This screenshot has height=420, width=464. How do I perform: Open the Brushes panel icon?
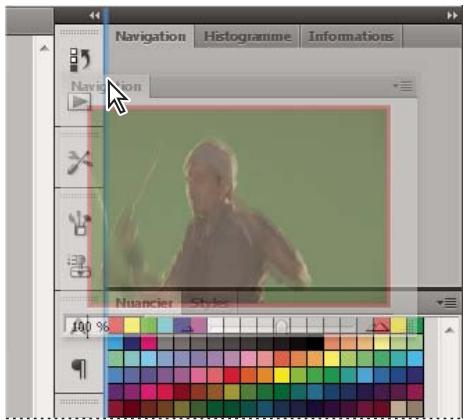[x=79, y=223]
